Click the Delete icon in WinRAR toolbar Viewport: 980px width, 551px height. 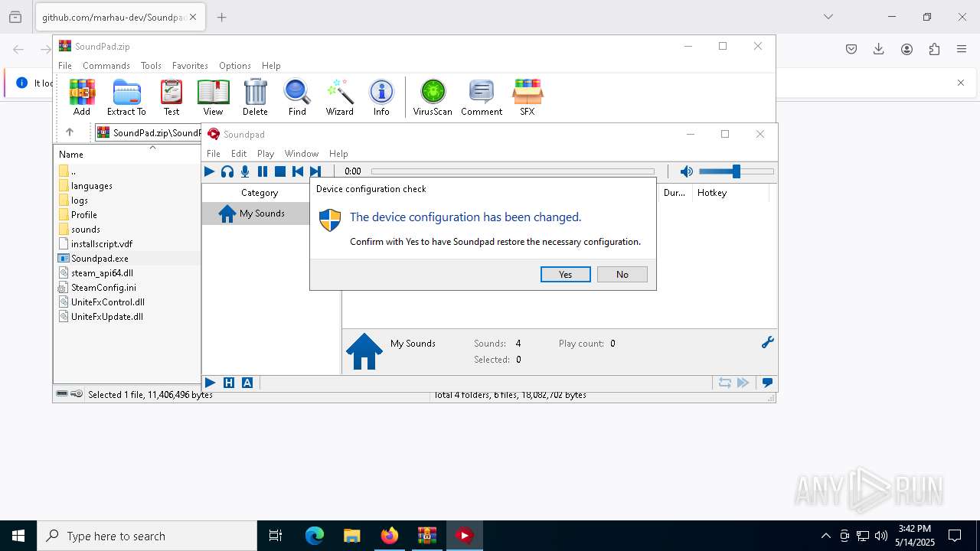(255, 97)
